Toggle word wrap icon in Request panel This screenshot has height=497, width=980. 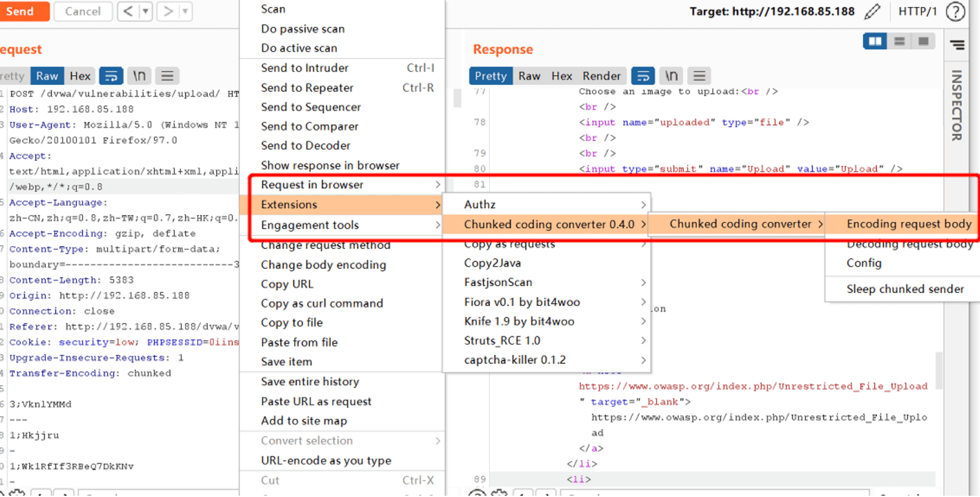pos(111,76)
